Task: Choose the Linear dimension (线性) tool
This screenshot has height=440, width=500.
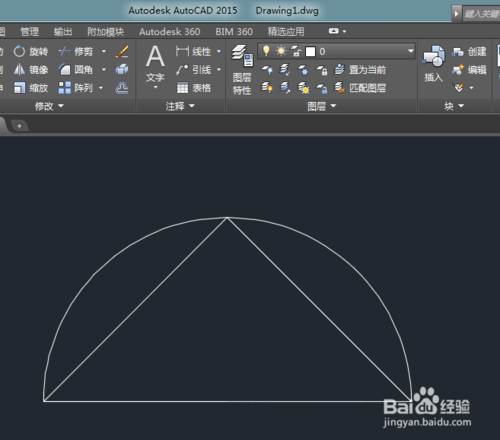Action: (194, 52)
